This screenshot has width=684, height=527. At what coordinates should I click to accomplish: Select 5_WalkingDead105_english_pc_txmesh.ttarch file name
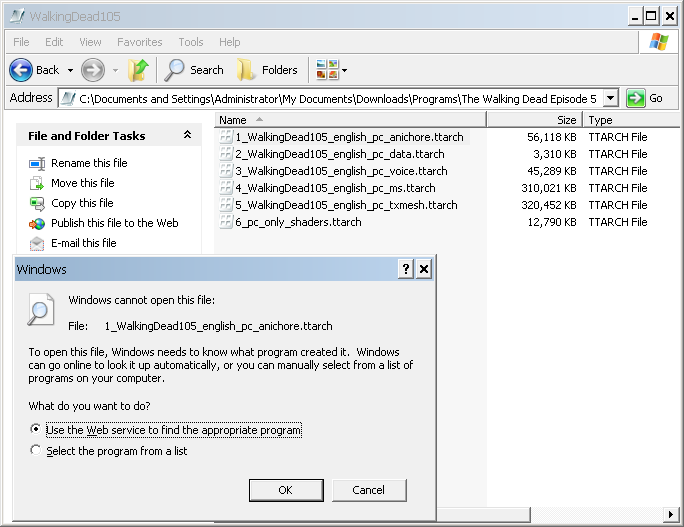346,205
